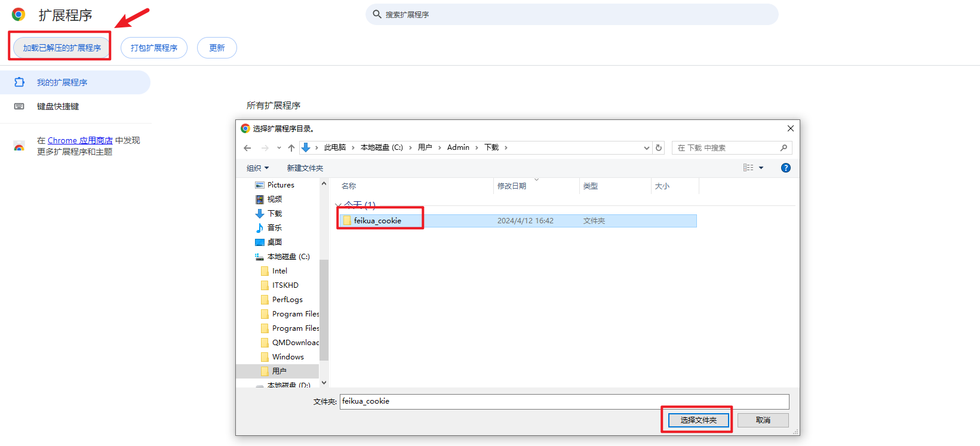
Task: Click 用户 in the address path
Action: coord(425,147)
